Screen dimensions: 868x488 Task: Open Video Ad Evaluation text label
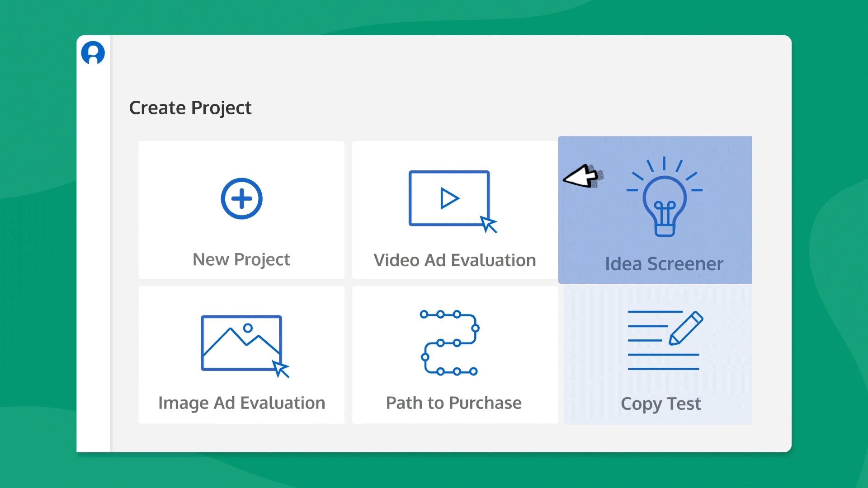click(454, 260)
